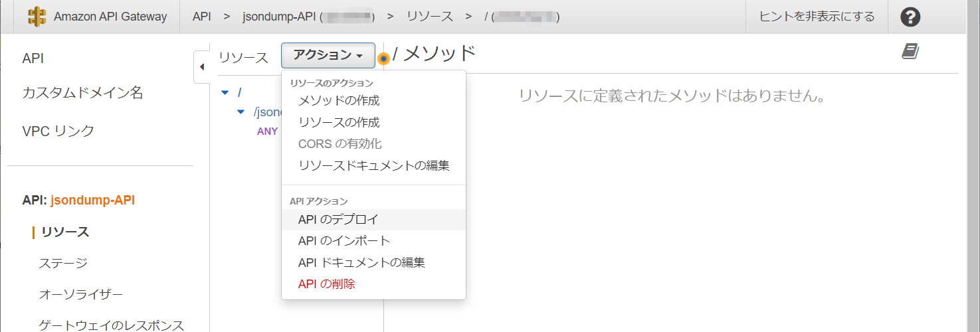This screenshot has width=980, height=332.
Task: Open the アクション dropdown button
Action: pos(328,56)
